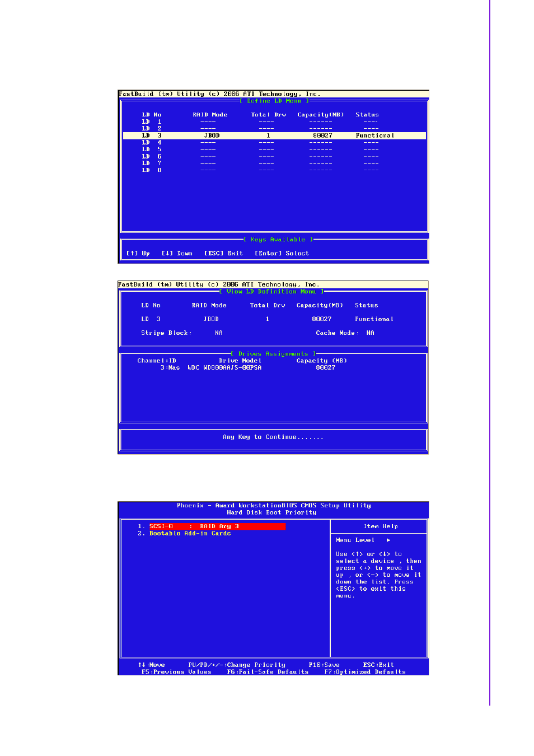Click the [ESC] Exit key hint
The height and width of the screenshot is (756, 534).
(223, 253)
